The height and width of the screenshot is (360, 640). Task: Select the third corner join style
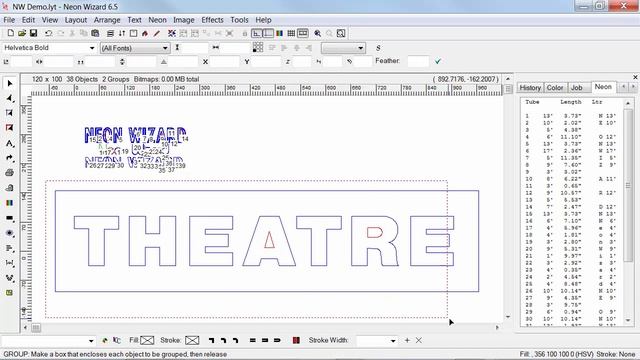pyautogui.click(x=236, y=340)
